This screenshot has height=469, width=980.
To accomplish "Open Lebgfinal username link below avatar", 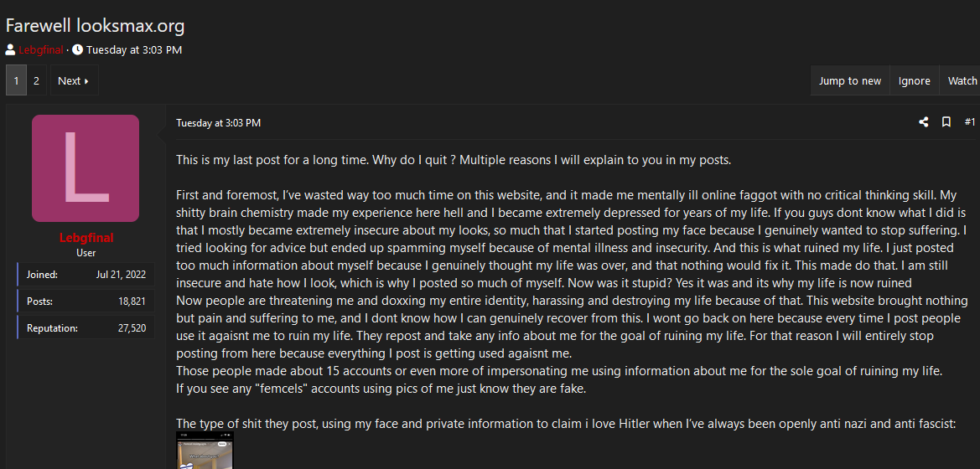I will (x=86, y=238).
